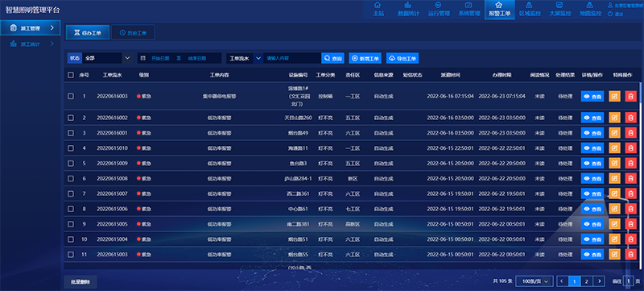The image size is (644, 291).
Task: Switch to the 待办工单 tab
Action: [88, 32]
